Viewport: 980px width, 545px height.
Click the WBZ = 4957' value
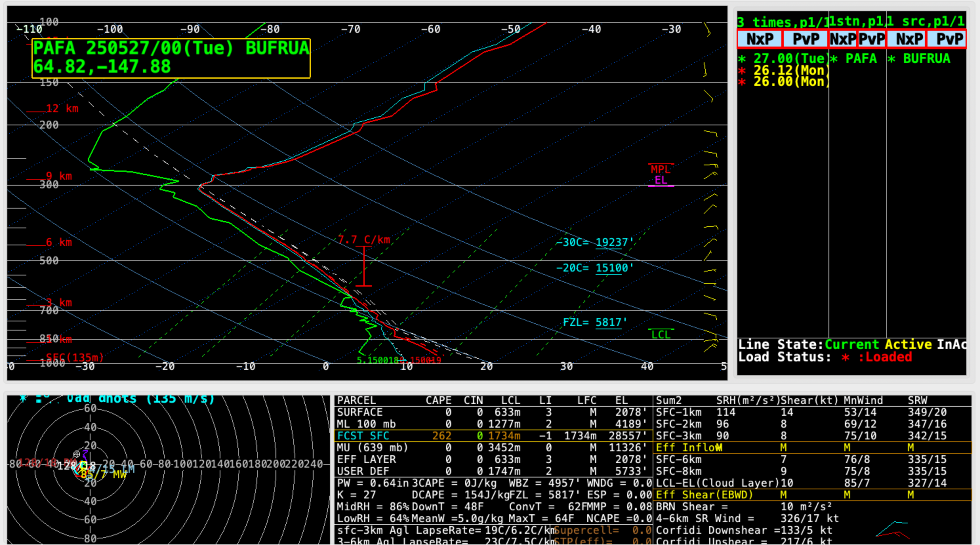544,483
